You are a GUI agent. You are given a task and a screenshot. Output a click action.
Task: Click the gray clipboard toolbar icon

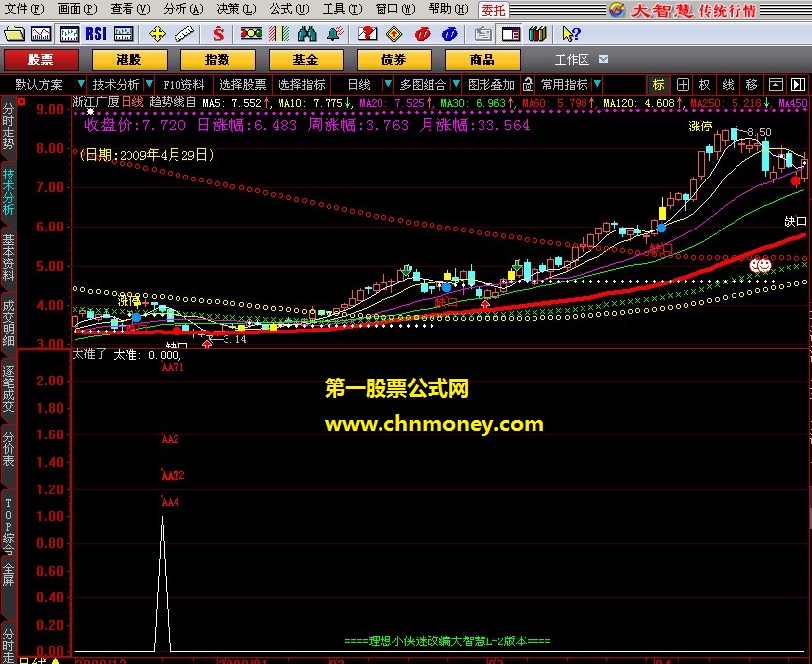pos(483,34)
